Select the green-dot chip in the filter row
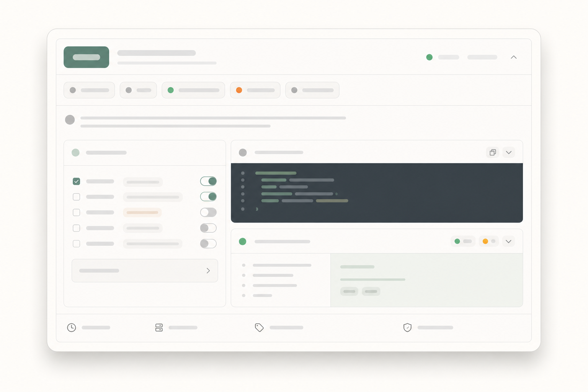 193,90
